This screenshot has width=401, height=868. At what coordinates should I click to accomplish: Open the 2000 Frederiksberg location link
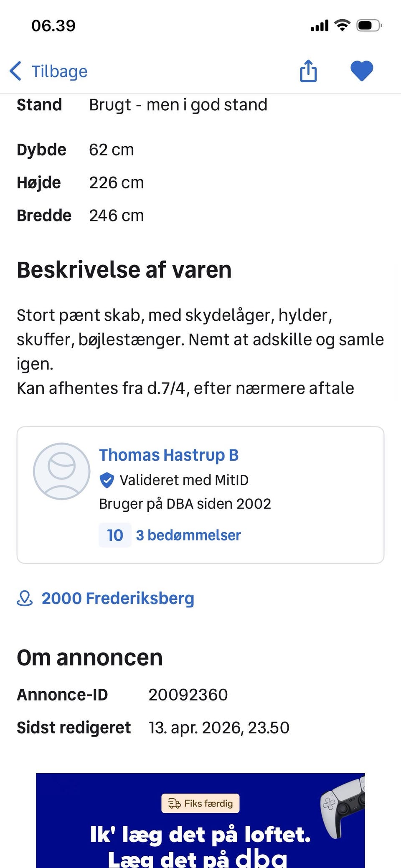point(117,598)
